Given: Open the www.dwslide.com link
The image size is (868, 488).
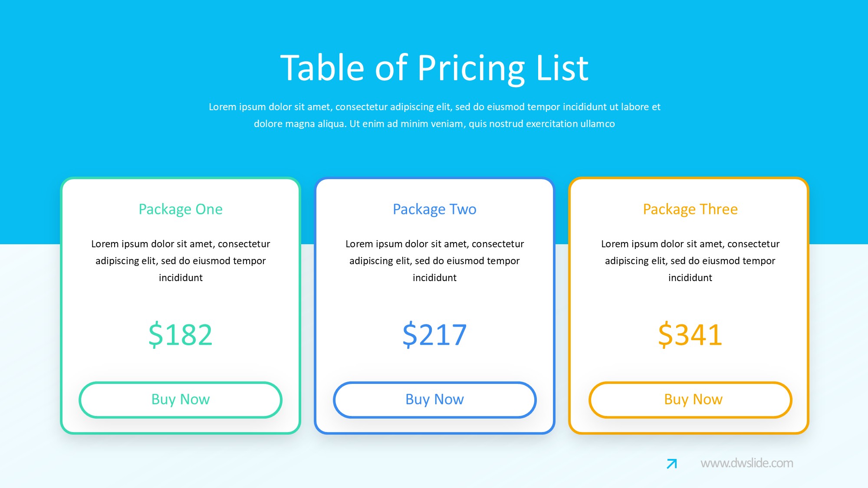Looking at the screenshot, I should (746, 463).
